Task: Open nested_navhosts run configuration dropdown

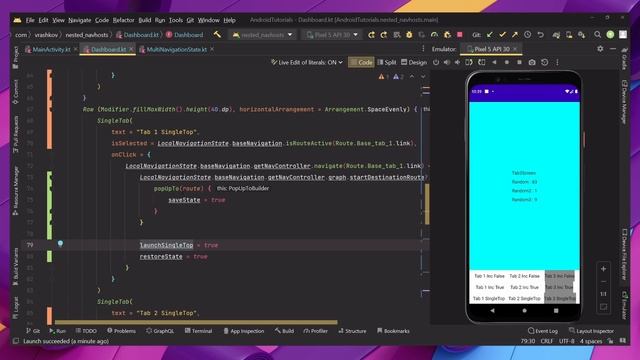Action: point(263,35)
